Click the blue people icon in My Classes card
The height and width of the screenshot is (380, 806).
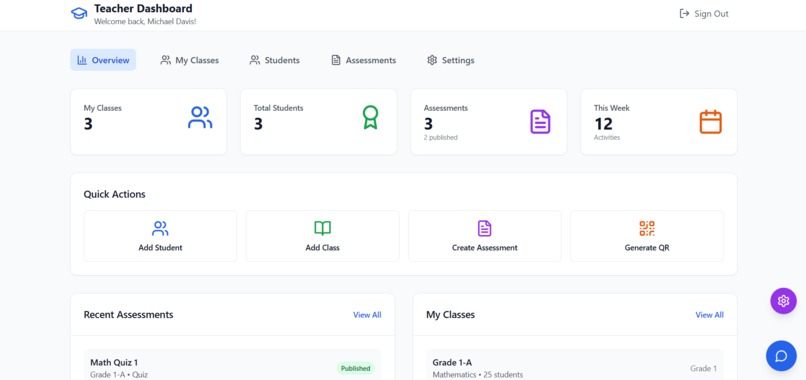click(200, 117)
